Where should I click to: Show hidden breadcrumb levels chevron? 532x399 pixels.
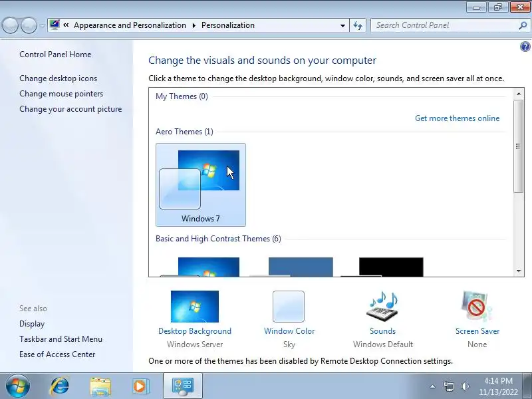(x=66, y=25)
